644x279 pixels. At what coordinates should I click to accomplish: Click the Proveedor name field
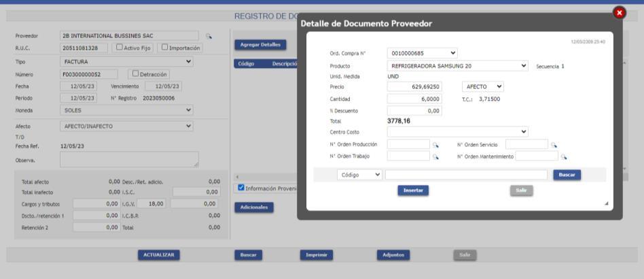(129, 36)
